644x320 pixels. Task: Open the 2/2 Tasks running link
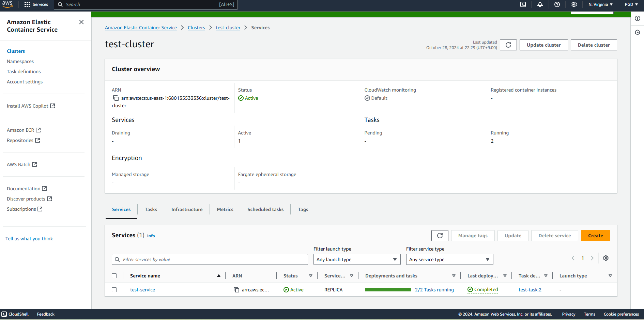pyautogui.click(x=434, y=290)
